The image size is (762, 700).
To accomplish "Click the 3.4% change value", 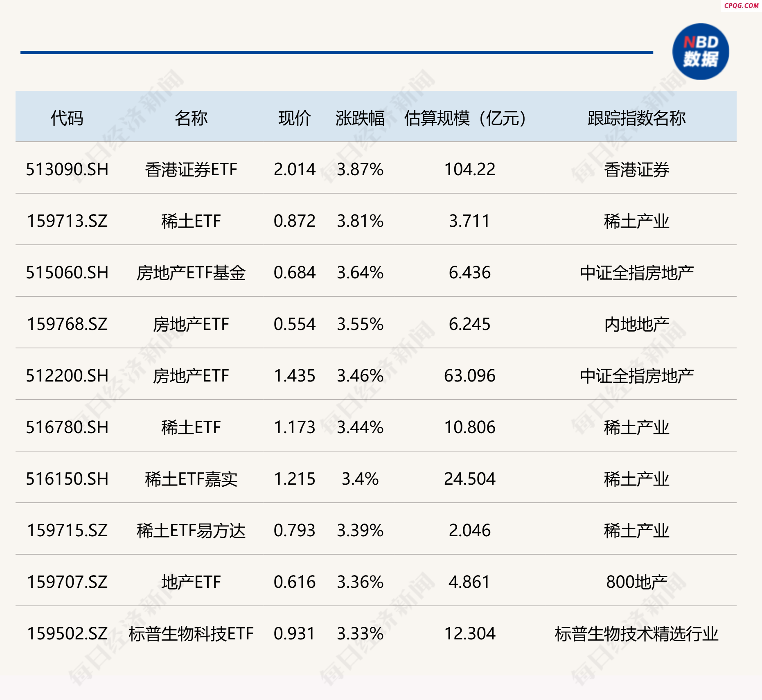I will [360, 479].
